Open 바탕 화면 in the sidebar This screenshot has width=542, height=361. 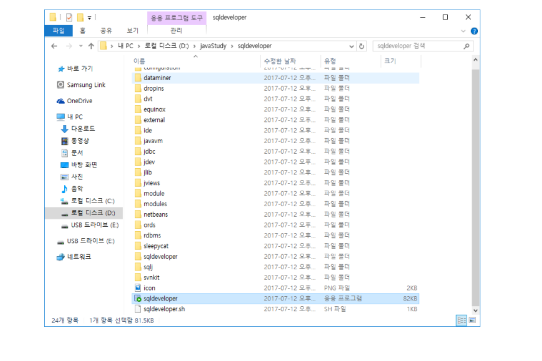click(x=79, y=165)
